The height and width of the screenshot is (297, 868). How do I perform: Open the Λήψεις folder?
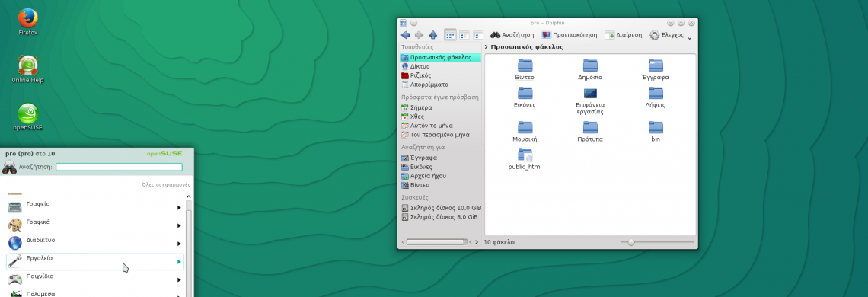(656, 97)
